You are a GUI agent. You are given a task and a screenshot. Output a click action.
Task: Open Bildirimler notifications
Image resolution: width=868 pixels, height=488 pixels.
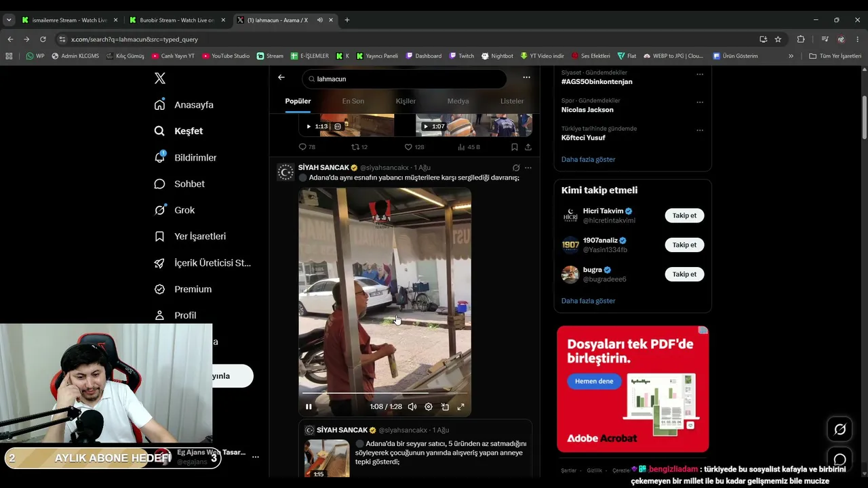pyautogui.click(x=185, y=157)
